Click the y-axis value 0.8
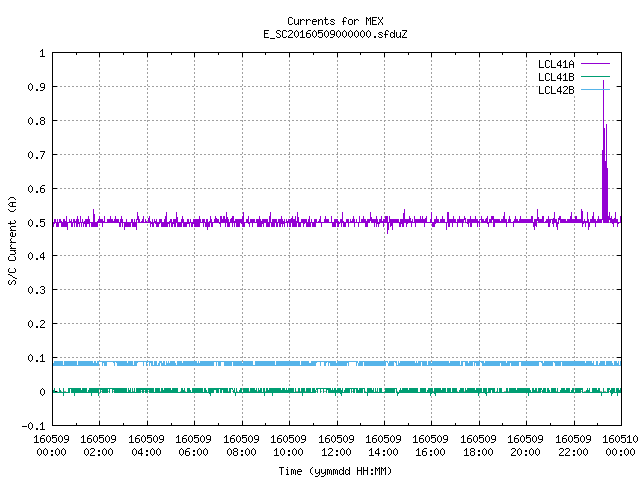Image resolution: width=640 pixels, height=480 pixels. point(36,121)
